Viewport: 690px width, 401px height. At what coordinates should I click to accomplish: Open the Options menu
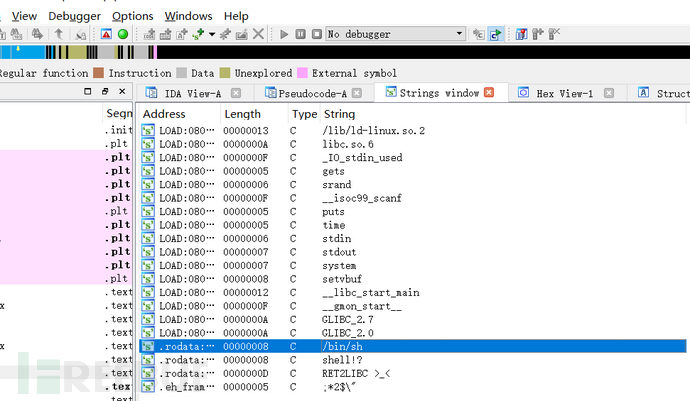tap(132, 16)
